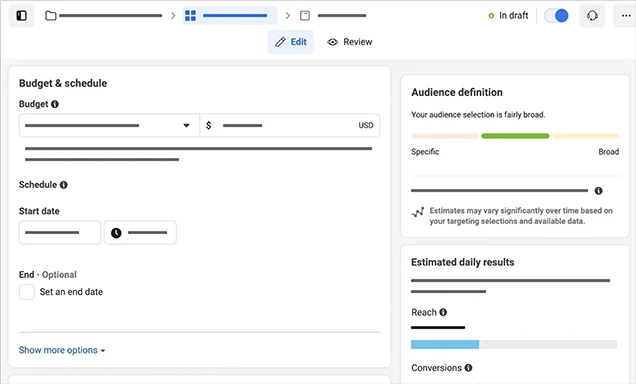Click the budget amount USD field
636x384 pixels.
(x=290, y=125)
